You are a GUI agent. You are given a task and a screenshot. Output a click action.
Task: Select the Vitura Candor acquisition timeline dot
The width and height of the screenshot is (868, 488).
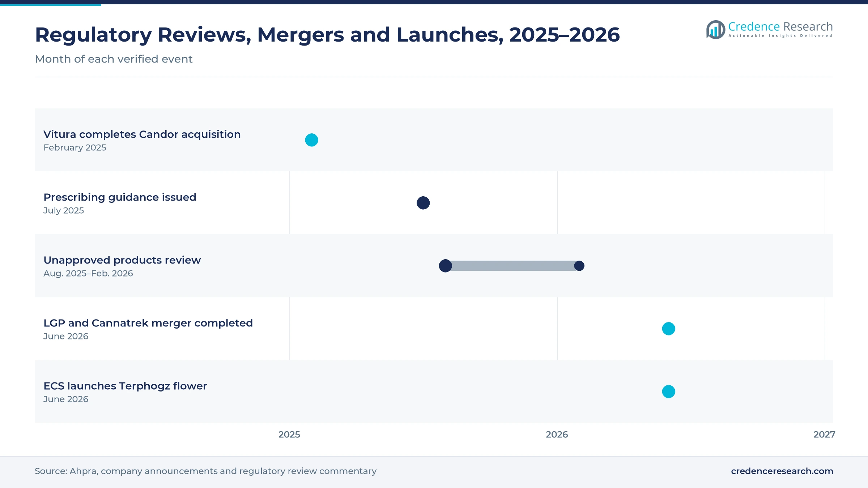311,140
